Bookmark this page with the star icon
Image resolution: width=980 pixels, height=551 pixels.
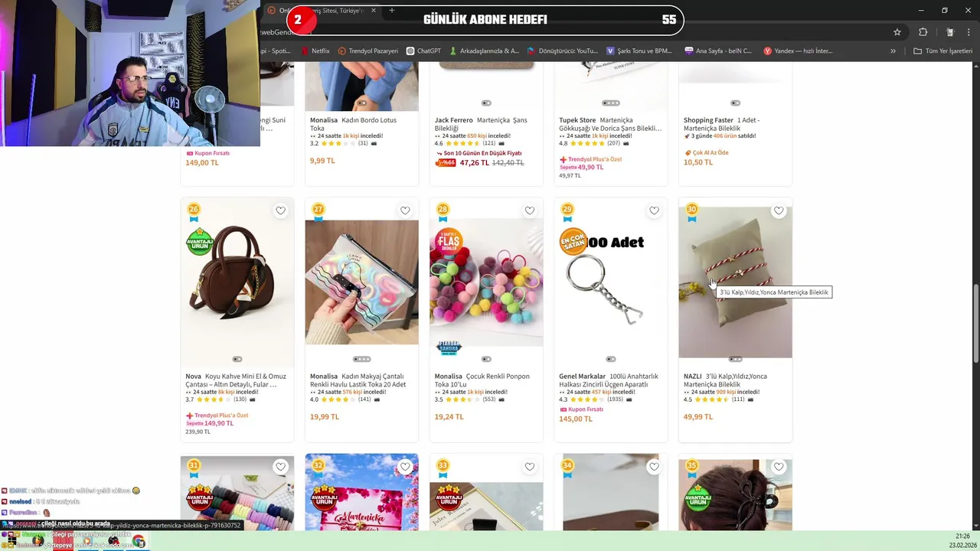897,32
